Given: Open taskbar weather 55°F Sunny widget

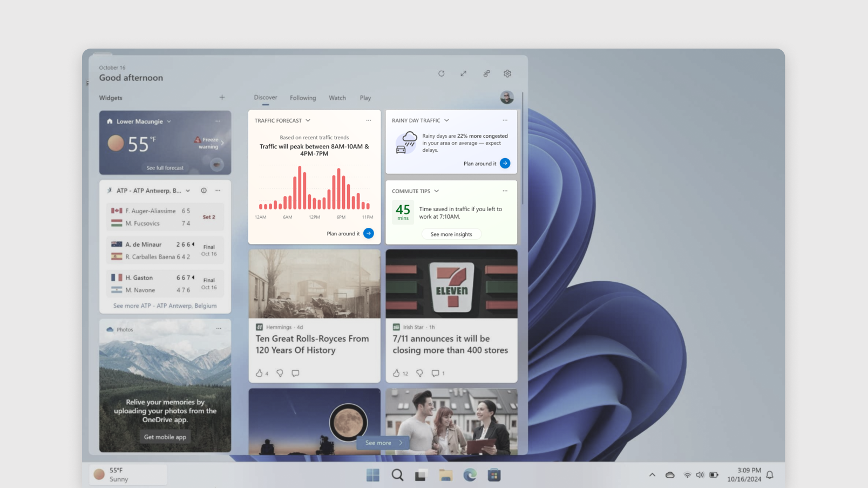Looking at the screenshot, I should tap(128, 475).
